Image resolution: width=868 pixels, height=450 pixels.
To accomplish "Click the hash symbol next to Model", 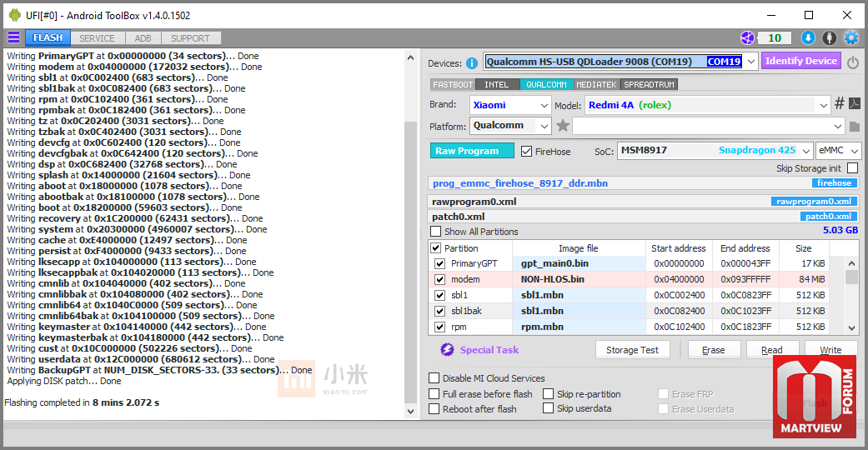I will click(840, 103).
